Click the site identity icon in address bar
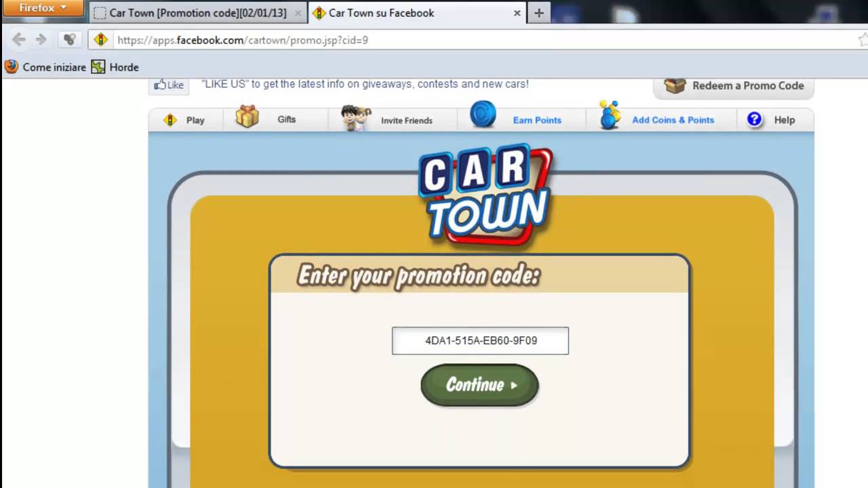 click(101, 40)
